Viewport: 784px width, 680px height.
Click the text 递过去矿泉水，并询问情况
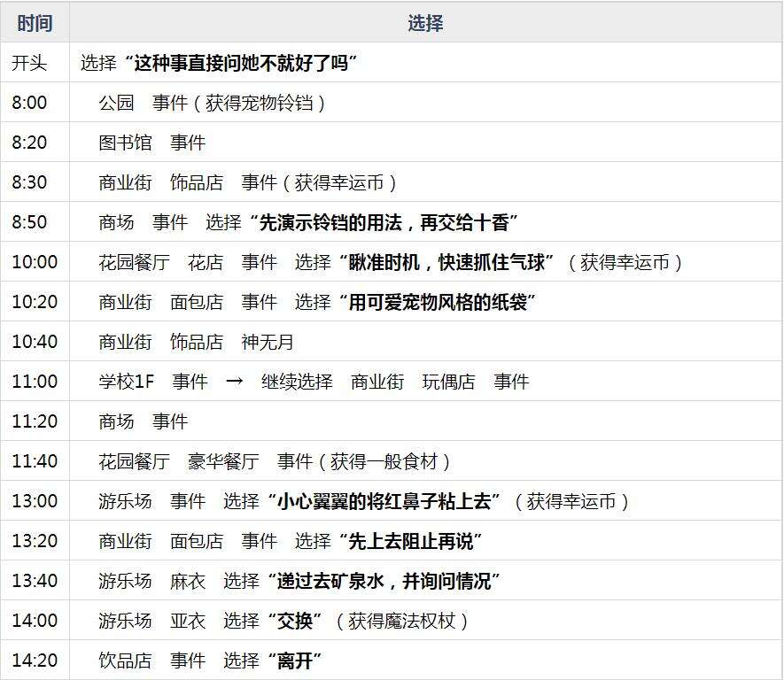point(384,581)
